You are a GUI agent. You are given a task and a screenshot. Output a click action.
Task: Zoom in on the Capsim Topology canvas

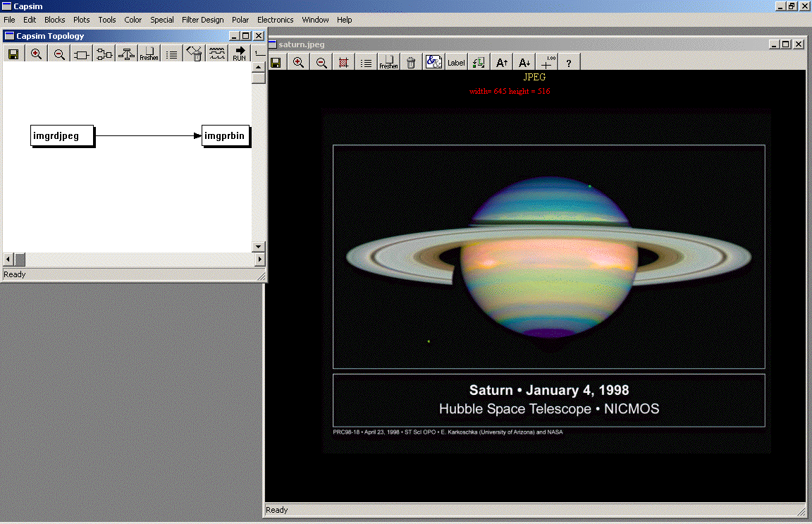pos(36,54)
